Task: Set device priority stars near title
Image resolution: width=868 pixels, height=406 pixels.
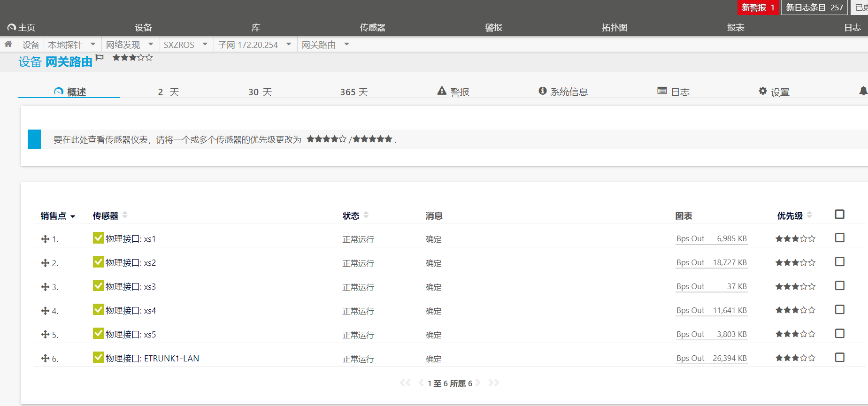Action: point(132,58)
